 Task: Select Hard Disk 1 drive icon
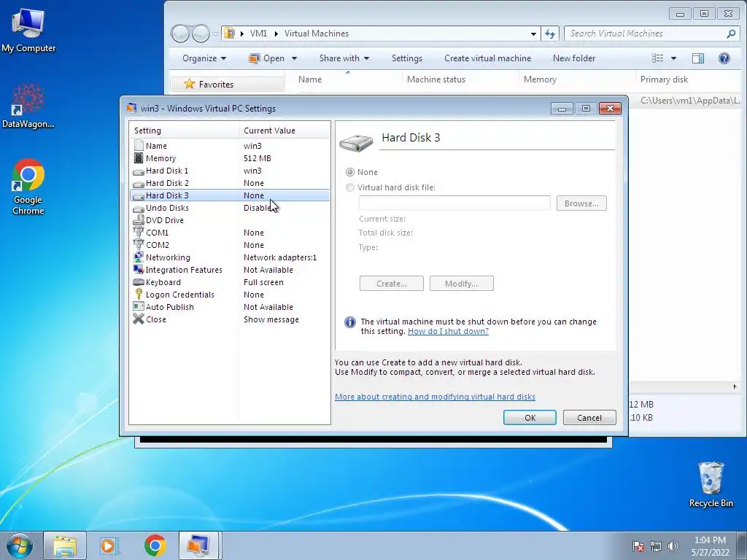[x=138, y=171]
